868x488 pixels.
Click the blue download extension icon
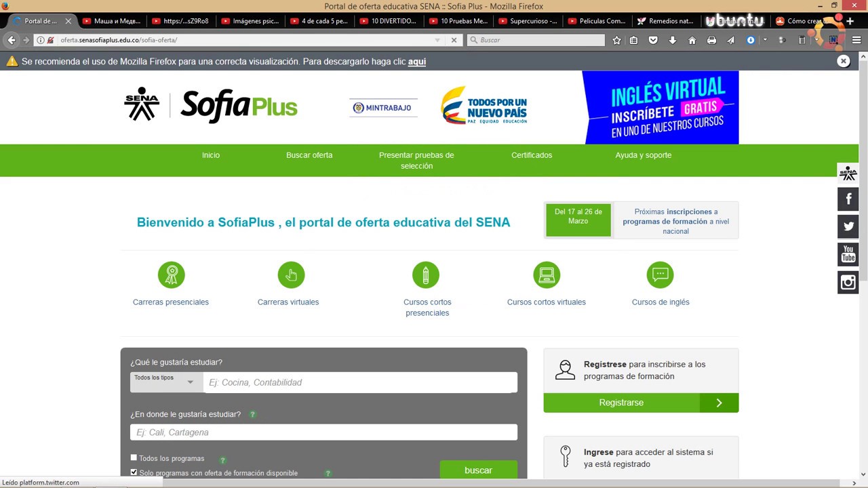tap(751, 40)
